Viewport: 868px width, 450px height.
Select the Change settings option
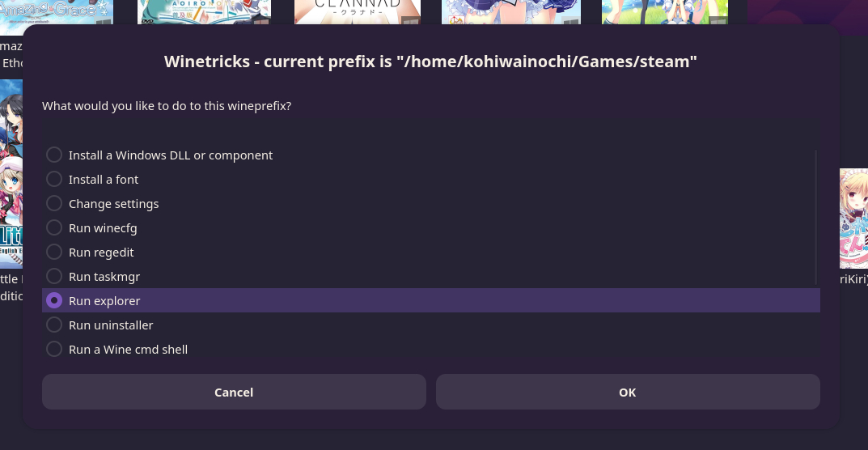54,203
